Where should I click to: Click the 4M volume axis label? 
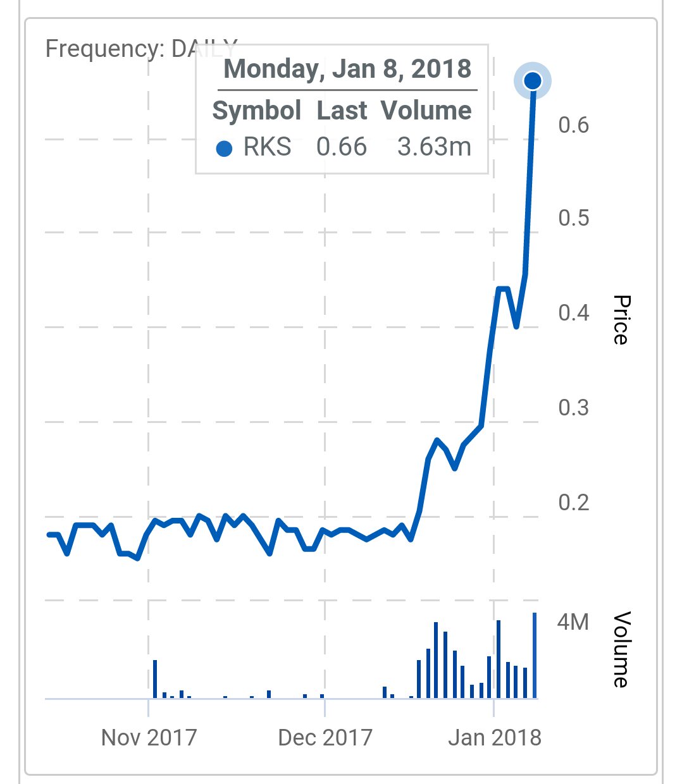point(573,622)
